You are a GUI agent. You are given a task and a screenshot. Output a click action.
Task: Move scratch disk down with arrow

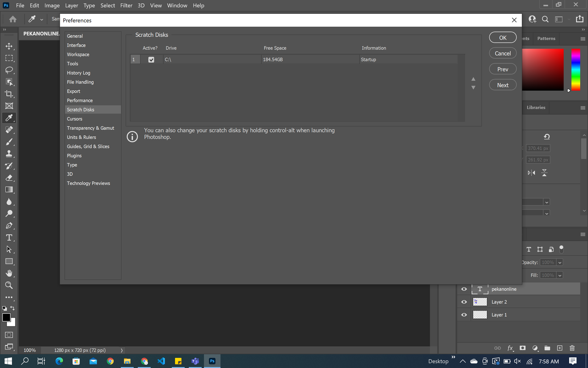(x=473, y=87)
